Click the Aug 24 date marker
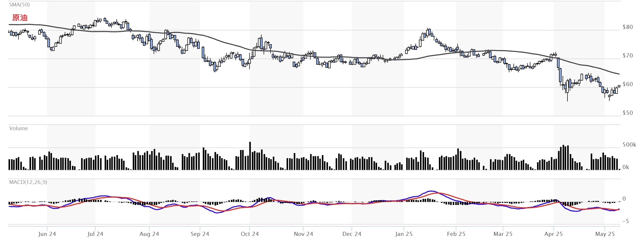 pos(149,234)
